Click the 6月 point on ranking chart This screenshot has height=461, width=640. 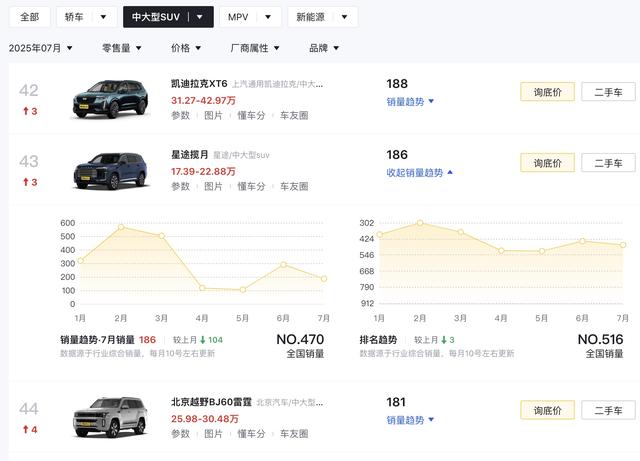(582, 241)
